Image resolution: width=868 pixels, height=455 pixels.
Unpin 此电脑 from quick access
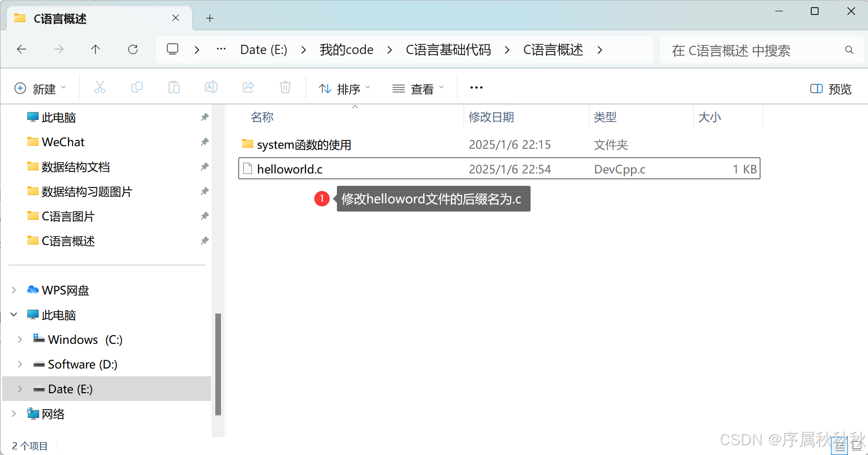(x=205, y=117)
